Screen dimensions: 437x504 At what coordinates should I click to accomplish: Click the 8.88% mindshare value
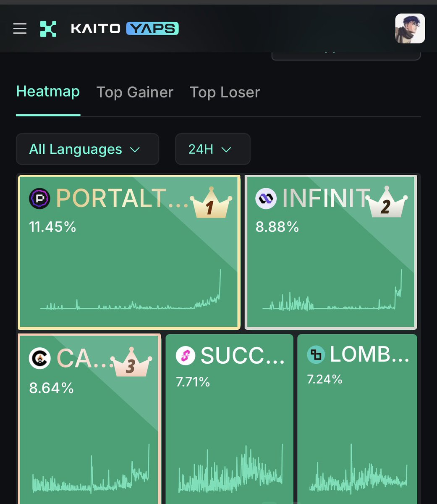click(x=277, y=227)
